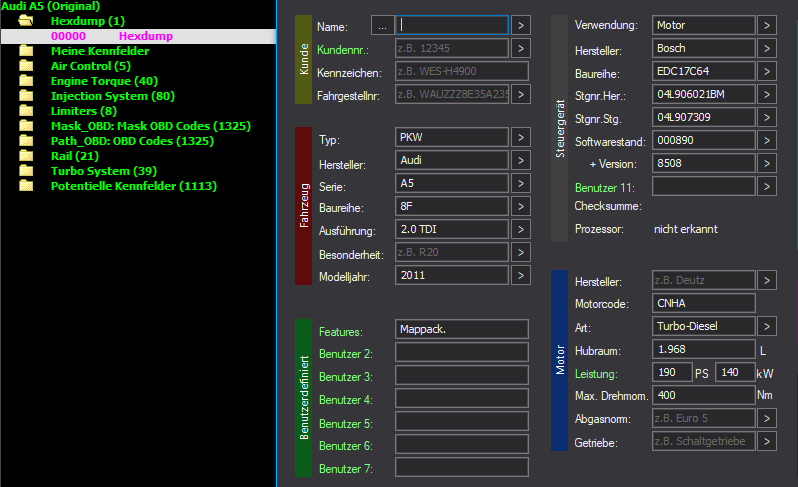Click the Hubraum field showing 1.968

[x=704, y=349]
